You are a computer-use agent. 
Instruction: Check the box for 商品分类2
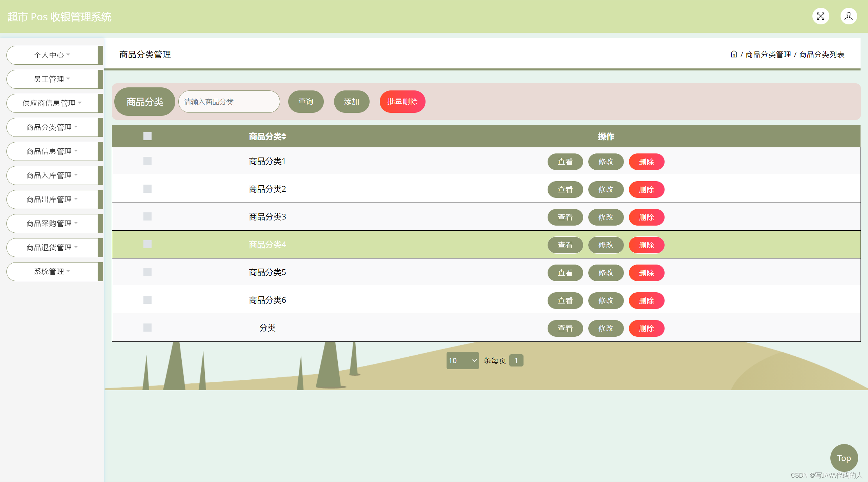(x=147, y=189)
